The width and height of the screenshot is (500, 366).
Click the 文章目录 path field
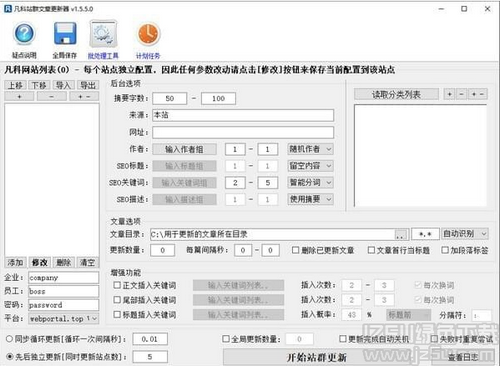pos(272,234)
